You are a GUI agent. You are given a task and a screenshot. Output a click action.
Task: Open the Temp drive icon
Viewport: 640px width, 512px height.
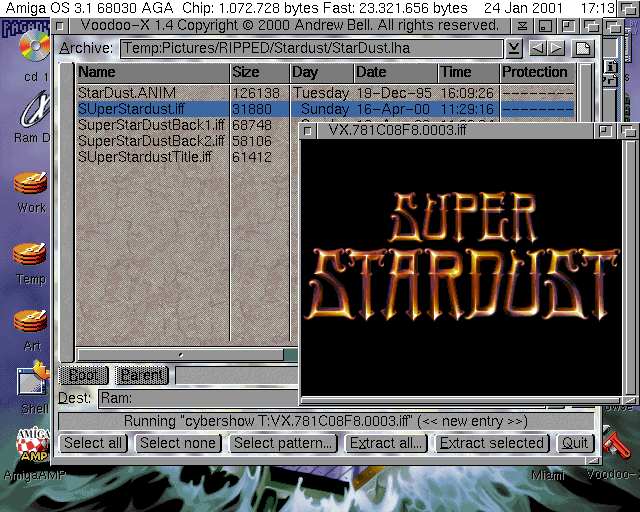tap(29, 254)
